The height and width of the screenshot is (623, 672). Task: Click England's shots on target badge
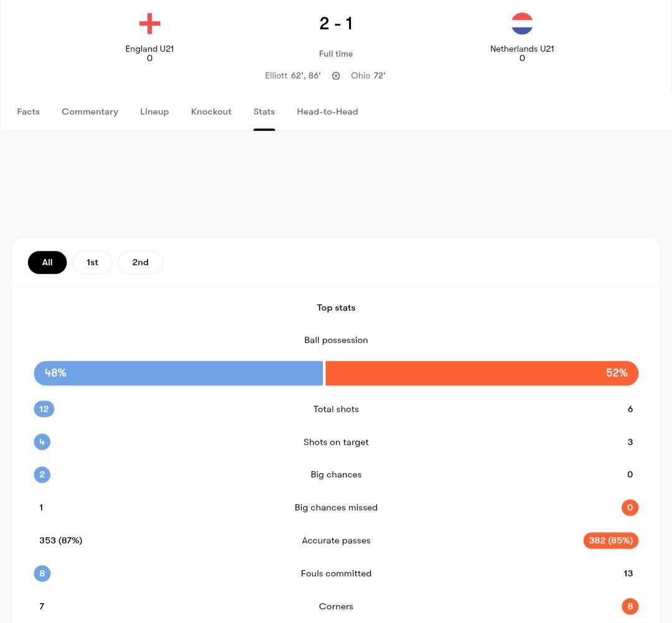tap(42, 442)
